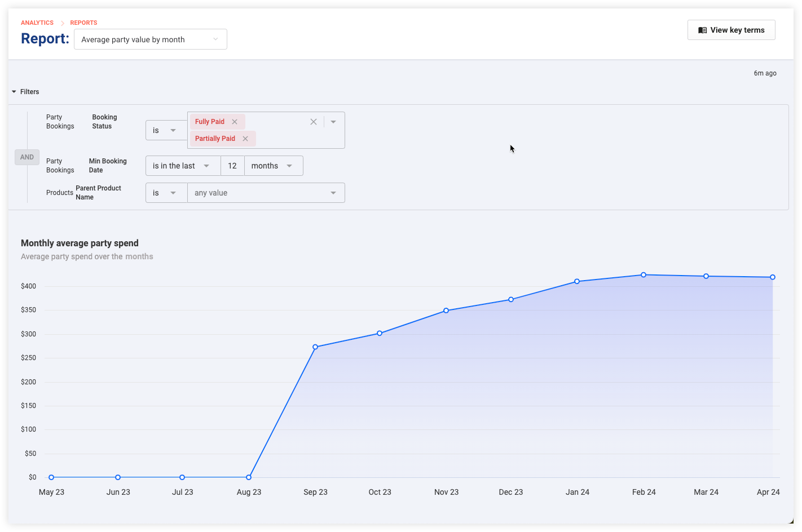Click the book icon in View key terms
Viewport: 802px width, 532px height.
coord(703,30)
